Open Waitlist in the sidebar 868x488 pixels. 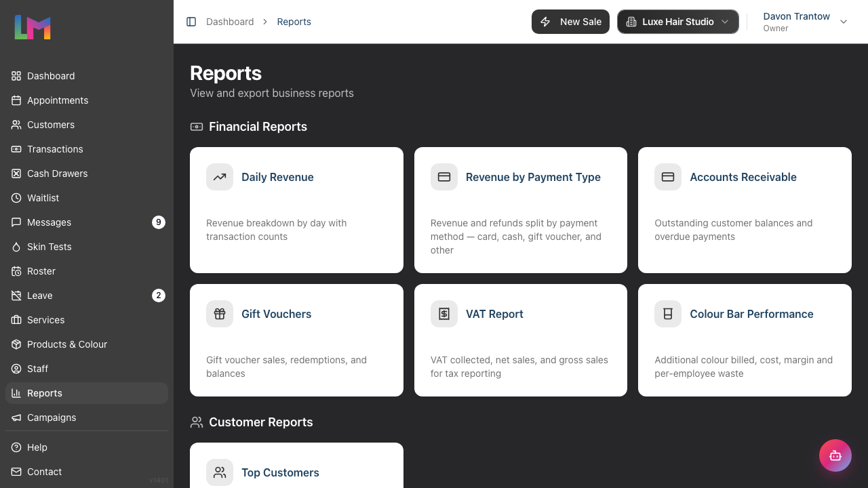(87, 198)
